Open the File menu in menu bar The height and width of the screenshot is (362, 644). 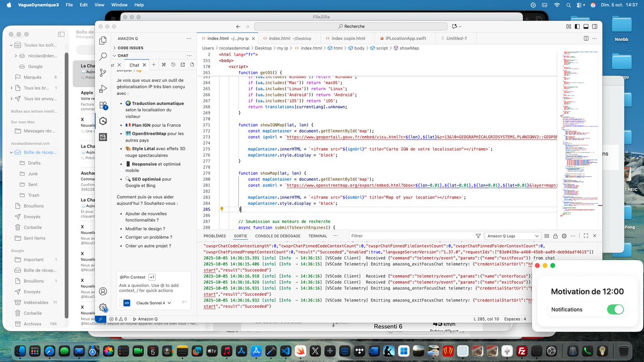point(69,5)
